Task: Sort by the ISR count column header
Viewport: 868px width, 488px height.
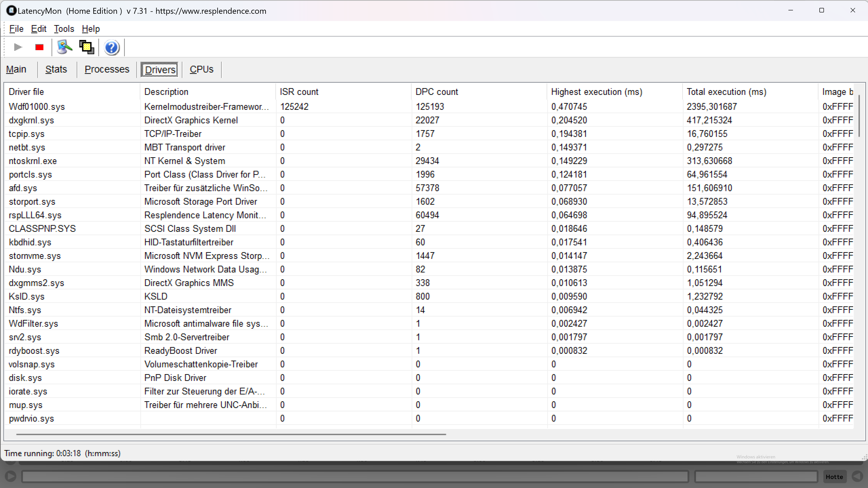Action: click(343, 91)
